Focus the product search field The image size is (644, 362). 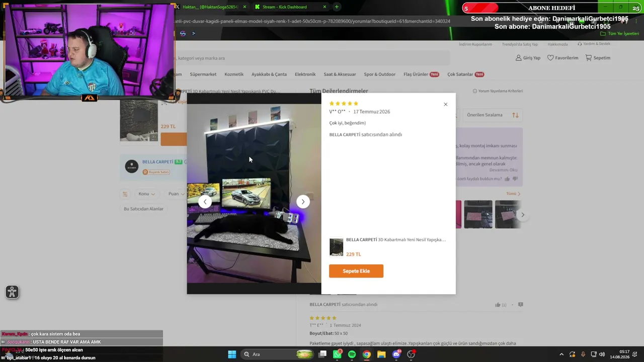[x=312, y=58]
